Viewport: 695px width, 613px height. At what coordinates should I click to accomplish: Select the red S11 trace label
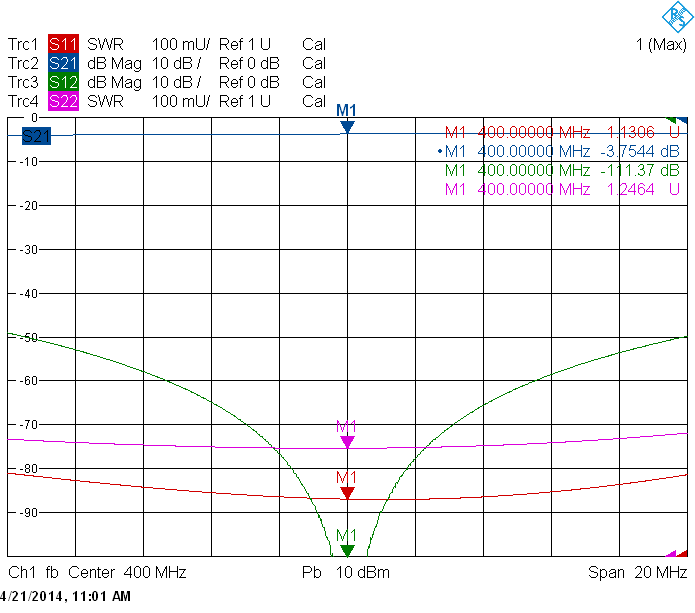pos(63,44)
